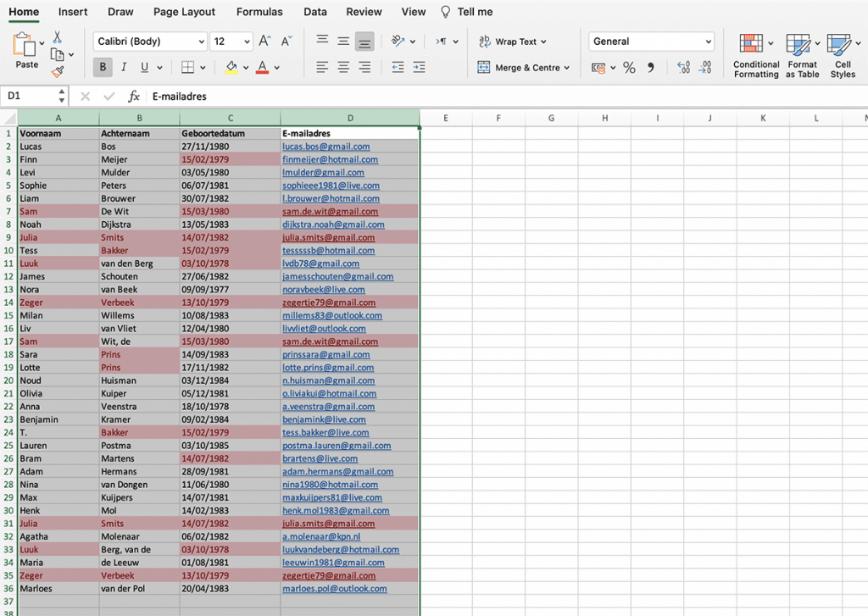Click the Format as Table icon

coord(802,56)
